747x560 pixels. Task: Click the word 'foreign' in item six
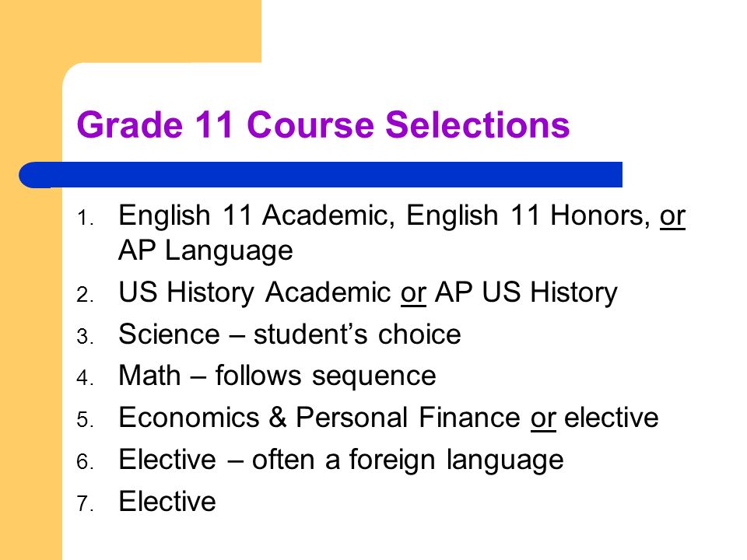[x=392, y=461]
